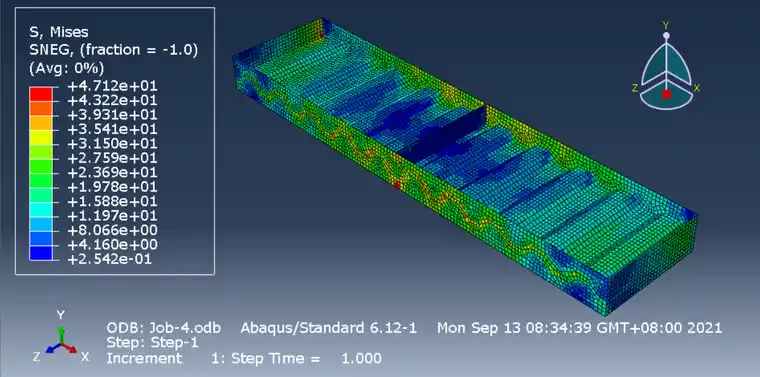Click legend value +2.369e+01
Screen dimensions: 760x377
pyautogui.click(x=112, y=173)
